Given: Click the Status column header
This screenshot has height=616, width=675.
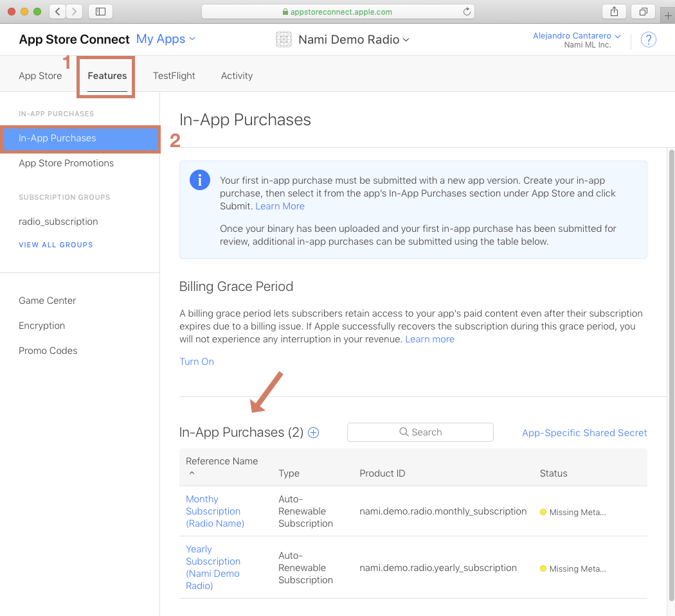Looking at the screenshot, I should pyautogui.click(x=553, y=473).
